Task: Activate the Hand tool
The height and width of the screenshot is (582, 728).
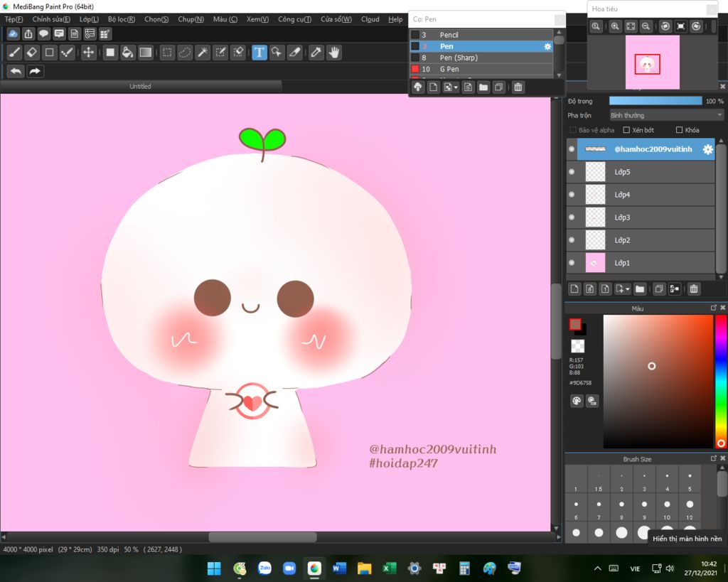Action: click(334, 53)
